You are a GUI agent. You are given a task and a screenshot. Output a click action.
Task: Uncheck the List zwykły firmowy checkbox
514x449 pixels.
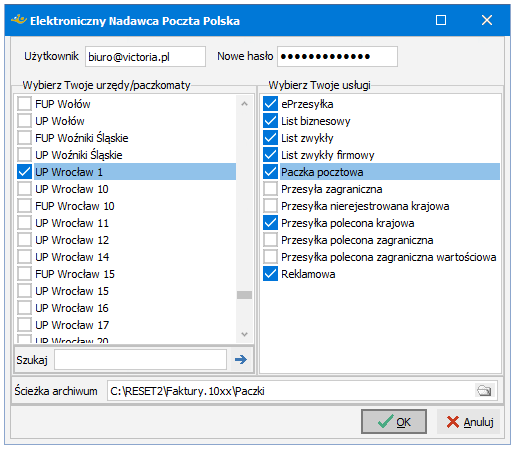(x=270, y=155)
